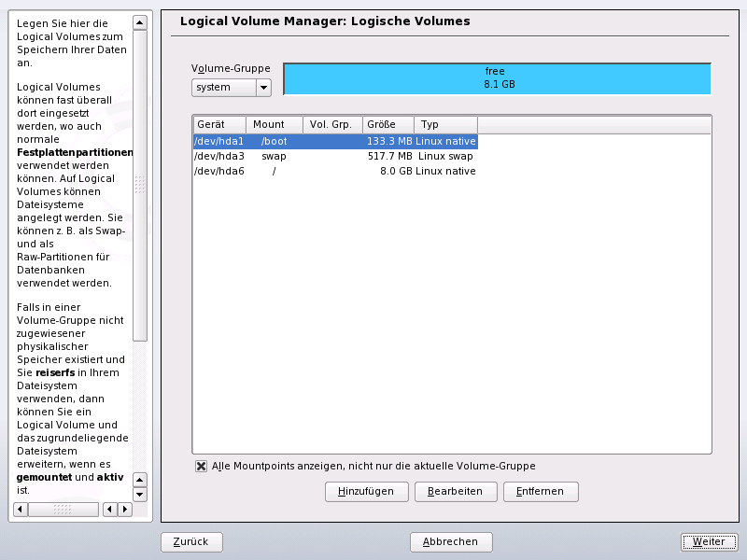The width and height of the screenshot is (747, 560).
Task: Click the Weiter button
Action: [709, 541]
